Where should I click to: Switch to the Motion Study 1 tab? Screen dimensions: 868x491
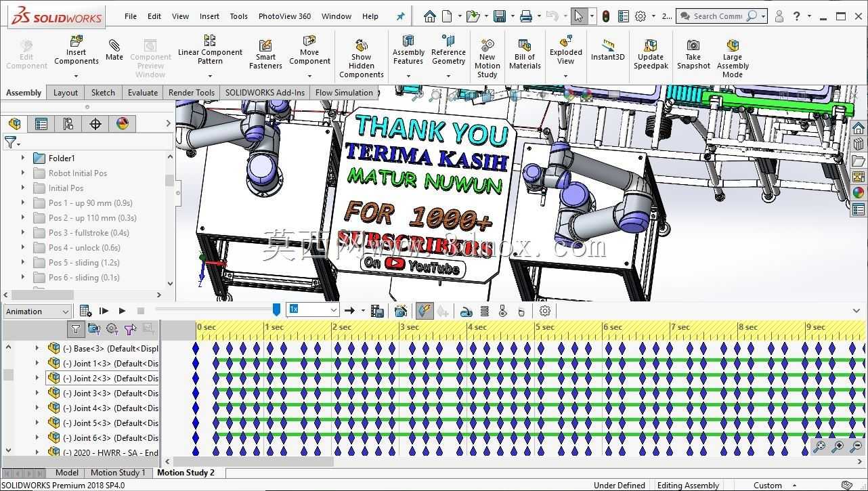point(118,473)
